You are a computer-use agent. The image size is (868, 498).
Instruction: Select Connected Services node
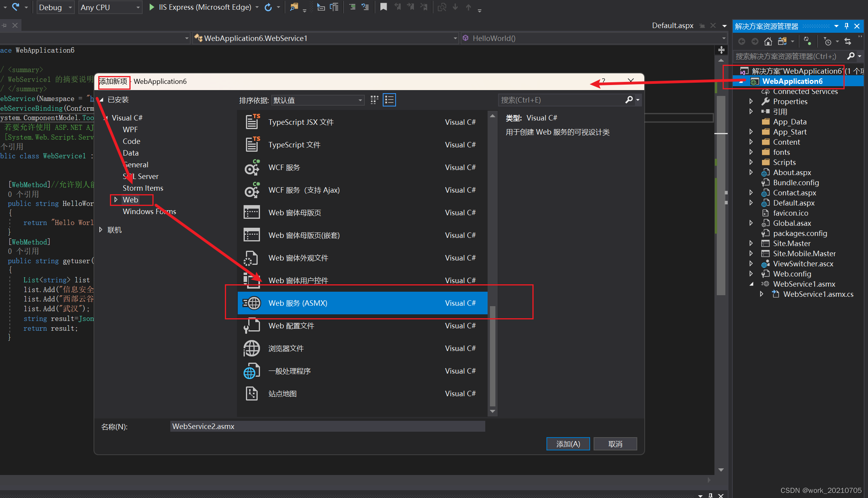click(805, 91)
